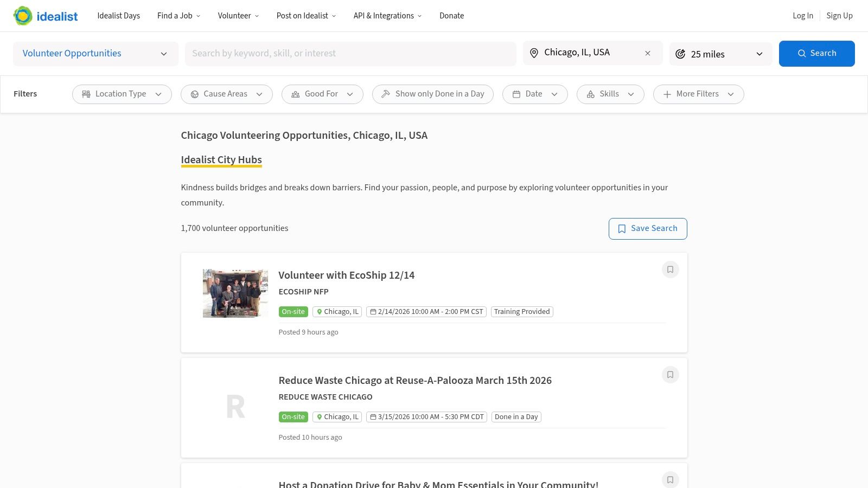
Task: Expand the More Filters dropdown
Action: tap(699, 94)
